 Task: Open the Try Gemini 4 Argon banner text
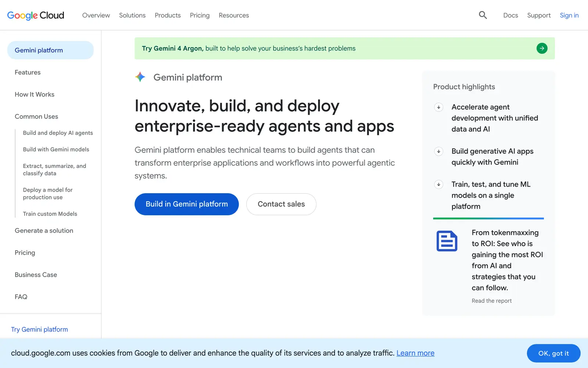(248, 48)
